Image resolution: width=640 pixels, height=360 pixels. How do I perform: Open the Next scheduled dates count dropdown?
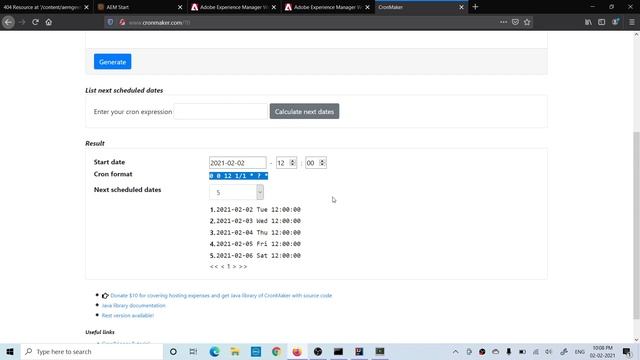tap(236, 192)
